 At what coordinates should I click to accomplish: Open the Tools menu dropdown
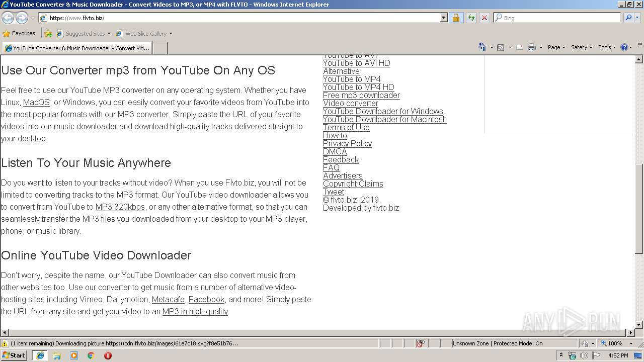point(607,47)
